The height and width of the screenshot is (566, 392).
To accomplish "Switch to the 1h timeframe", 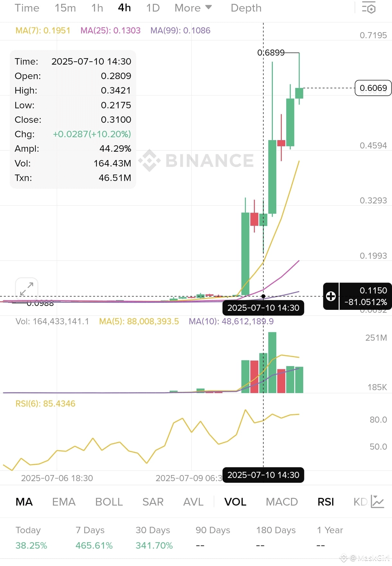I will click(97, 8).
